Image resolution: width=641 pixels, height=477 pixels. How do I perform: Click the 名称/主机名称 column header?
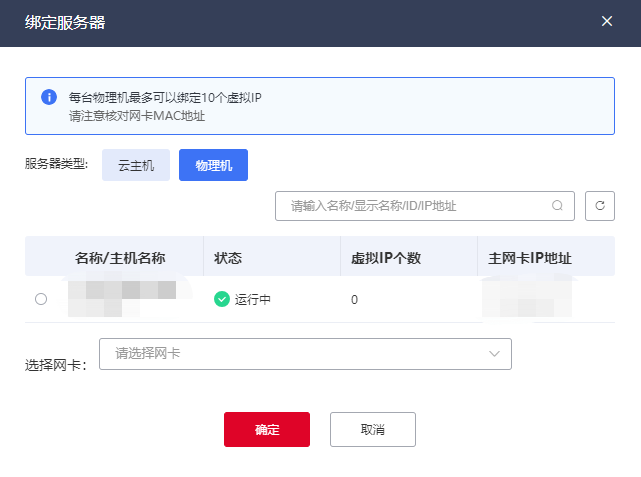[120, 258]
